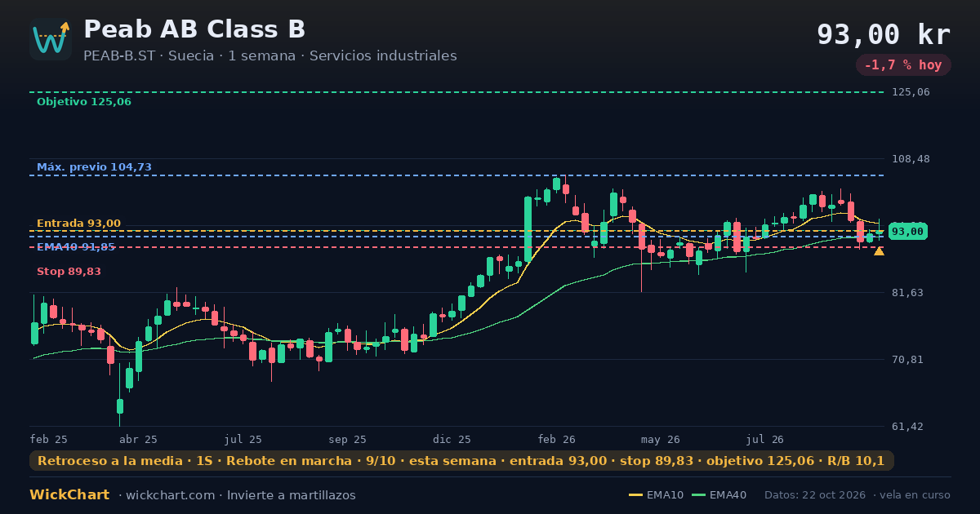Viewport: 980px width, 514px height.
Task: Click the Stop 89,83 label
Action: point(69,272)
